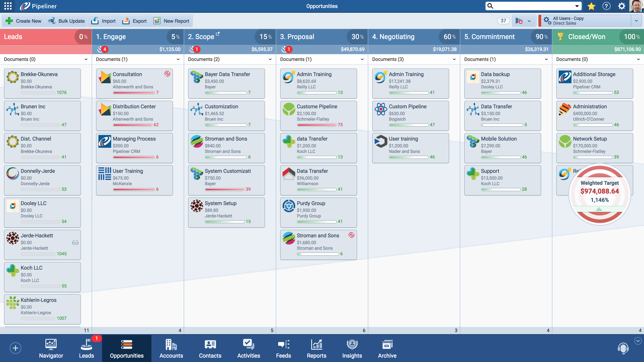
Task: Open the All Users - Copy profile dropdown
Action: (636, 21)
